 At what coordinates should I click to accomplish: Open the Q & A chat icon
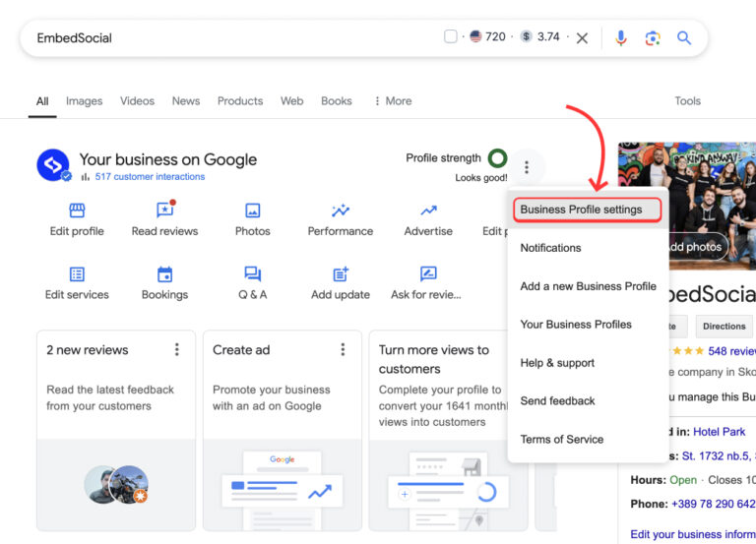coord(253,274)
